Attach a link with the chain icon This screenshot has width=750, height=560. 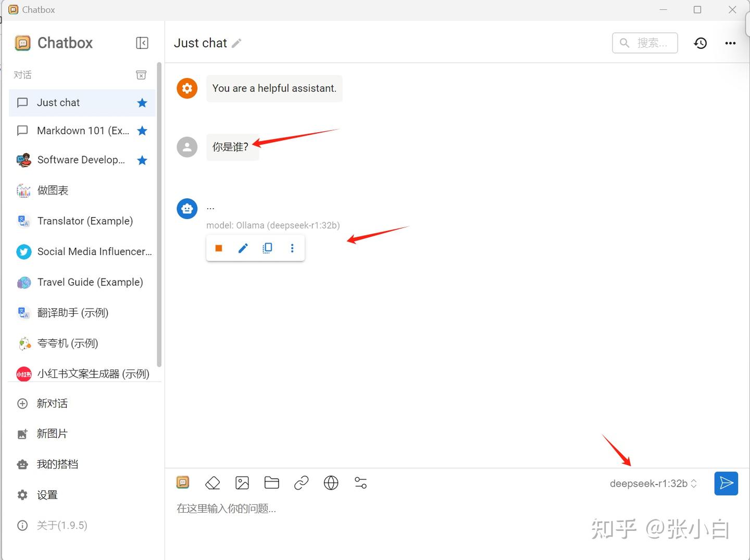pos(302,483)
